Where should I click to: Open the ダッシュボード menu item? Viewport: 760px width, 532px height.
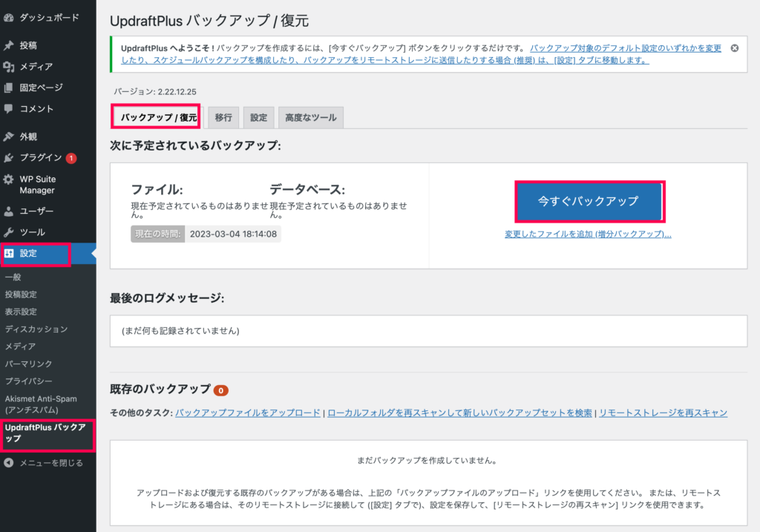point(48,18)
